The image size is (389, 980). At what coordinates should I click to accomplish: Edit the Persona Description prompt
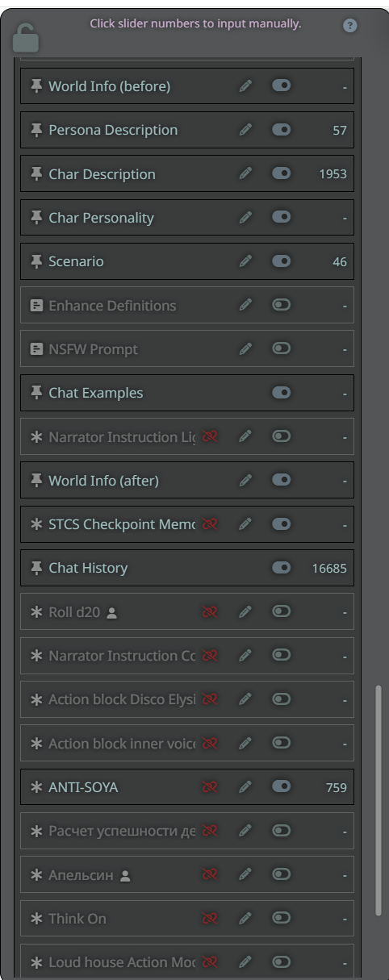tap(245, 130)
